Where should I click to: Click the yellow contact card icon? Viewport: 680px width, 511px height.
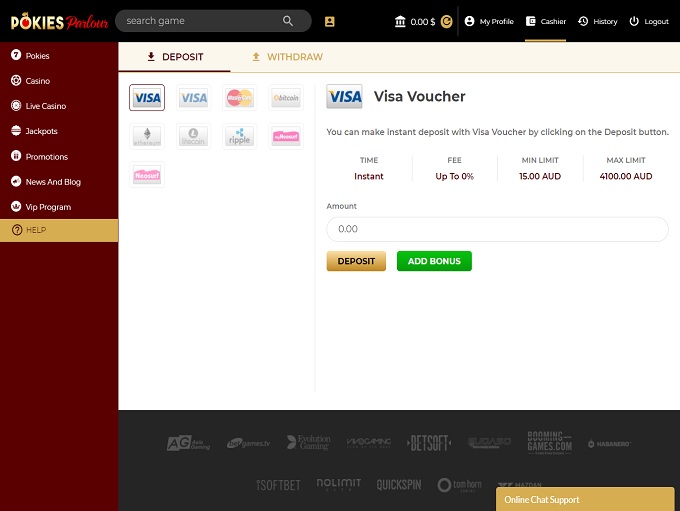330,21
